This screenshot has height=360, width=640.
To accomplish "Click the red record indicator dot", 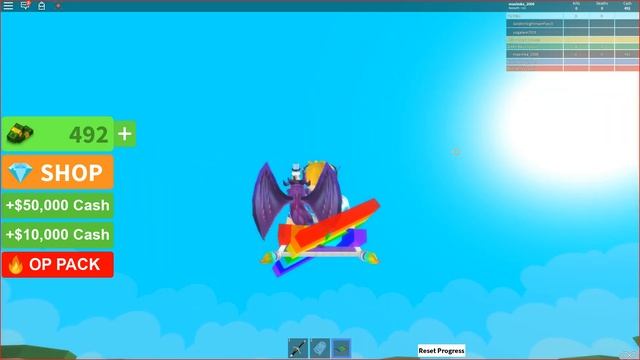I will click(58, 6).
